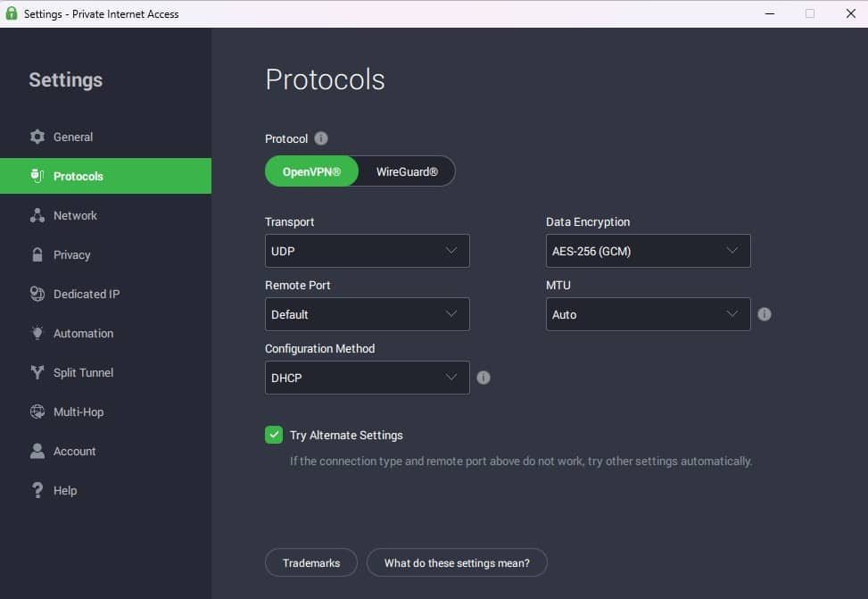This screenshot has width=868, height=599.
Task: Show info tooltip beside Protocol label
Action: (321, 138)
